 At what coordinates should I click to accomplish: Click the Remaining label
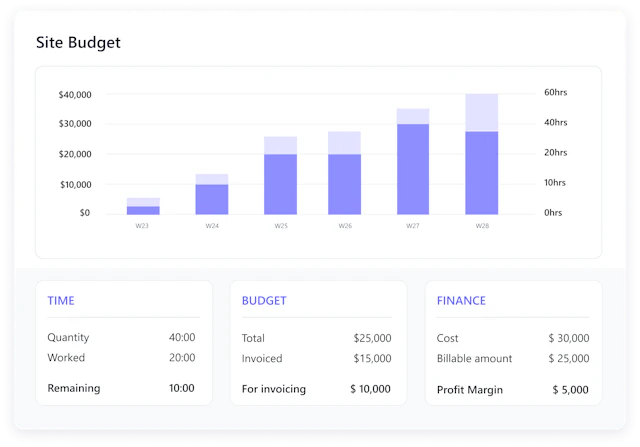(x=74, y=388)
